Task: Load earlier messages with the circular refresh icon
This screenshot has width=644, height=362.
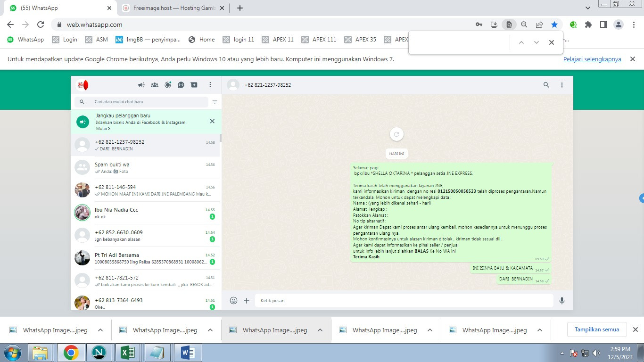Action: click(x=396, y=134)
